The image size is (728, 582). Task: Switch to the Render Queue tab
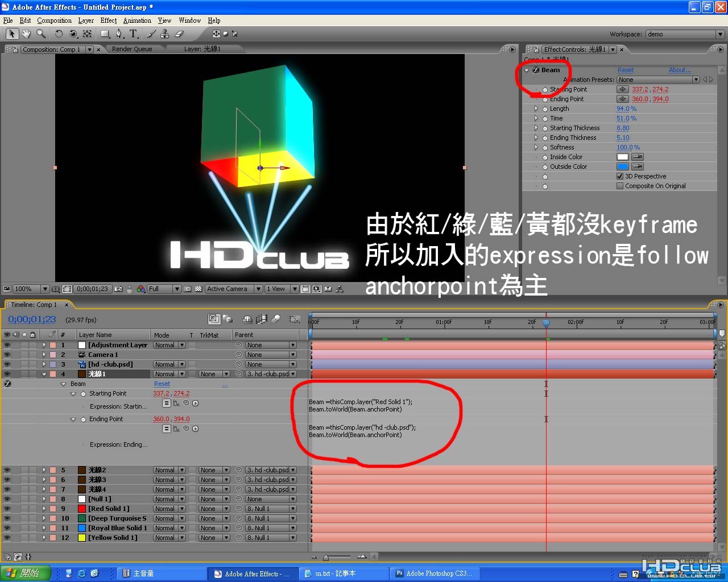point(132,49)
